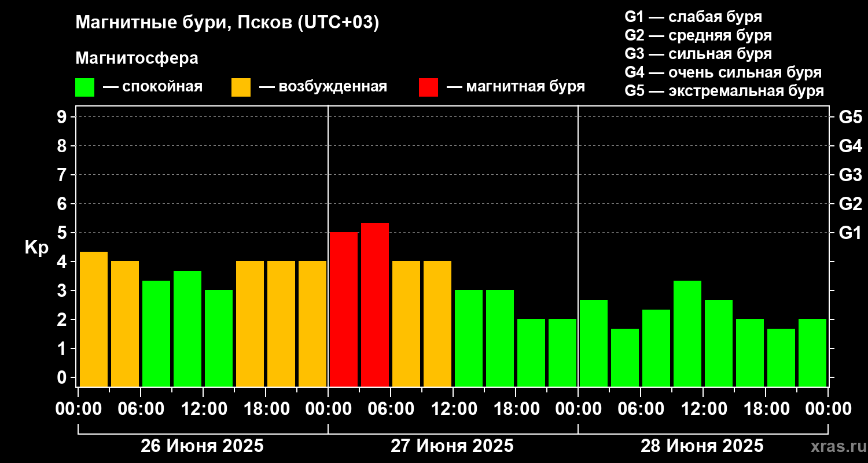Click legend text '— возбужденная'

pyautogui.click(x=323, y=87)
